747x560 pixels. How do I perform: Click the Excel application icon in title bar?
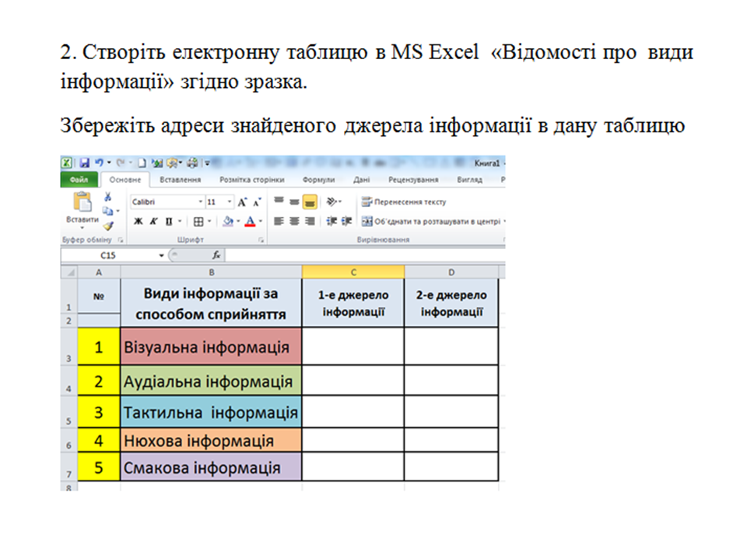tap(67, 163)
